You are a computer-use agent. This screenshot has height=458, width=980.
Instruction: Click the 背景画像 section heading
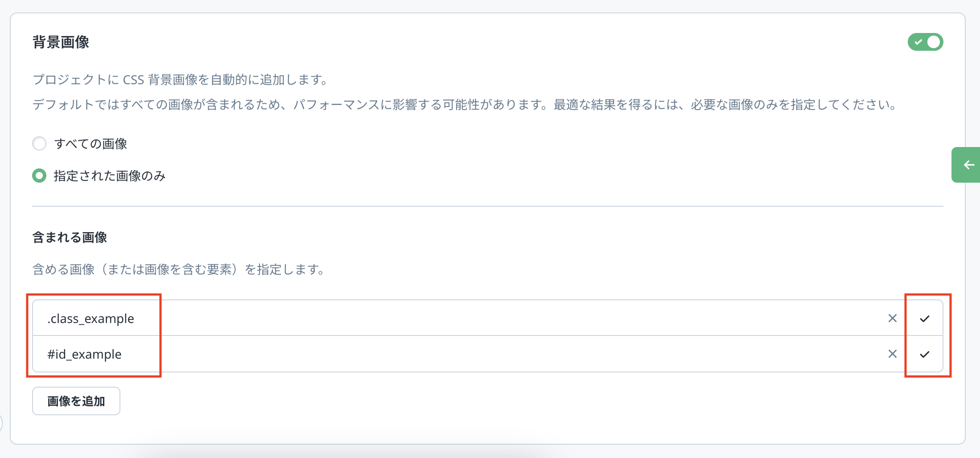(61, 42)
